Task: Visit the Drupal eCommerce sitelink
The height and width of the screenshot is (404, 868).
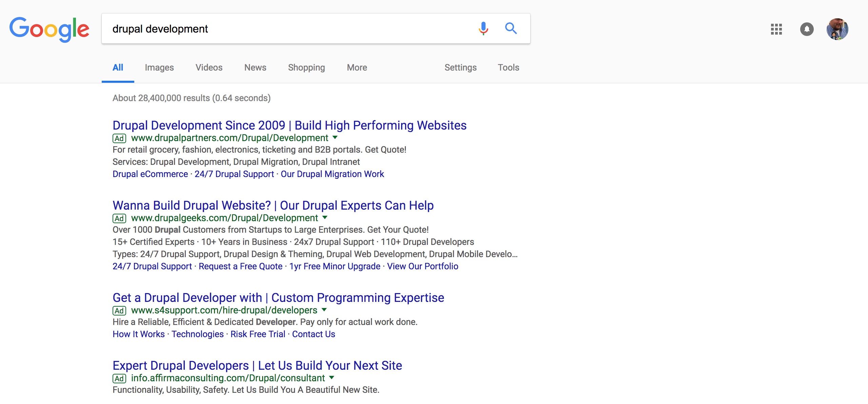Action: click(150, 174)
